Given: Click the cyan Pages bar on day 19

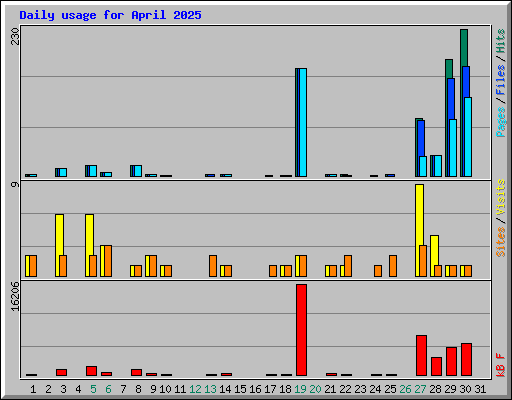Looking at the screenshot, I should click(303, 122).
